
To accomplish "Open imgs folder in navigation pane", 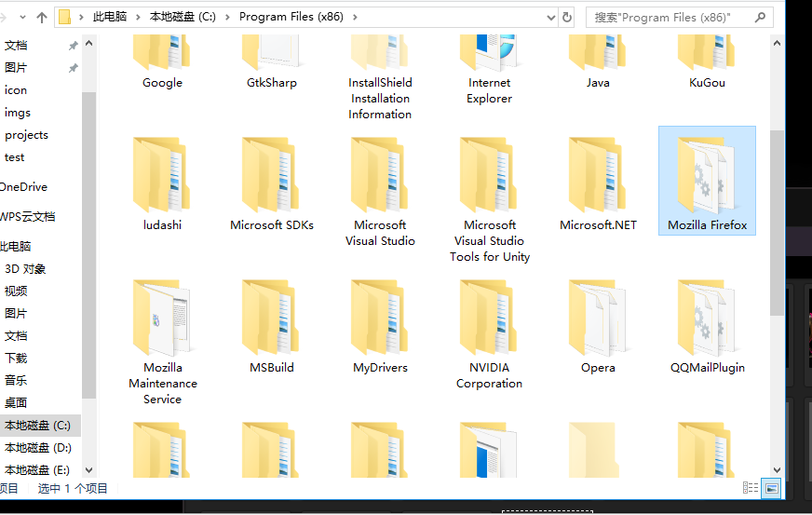I will click(18, 113).
